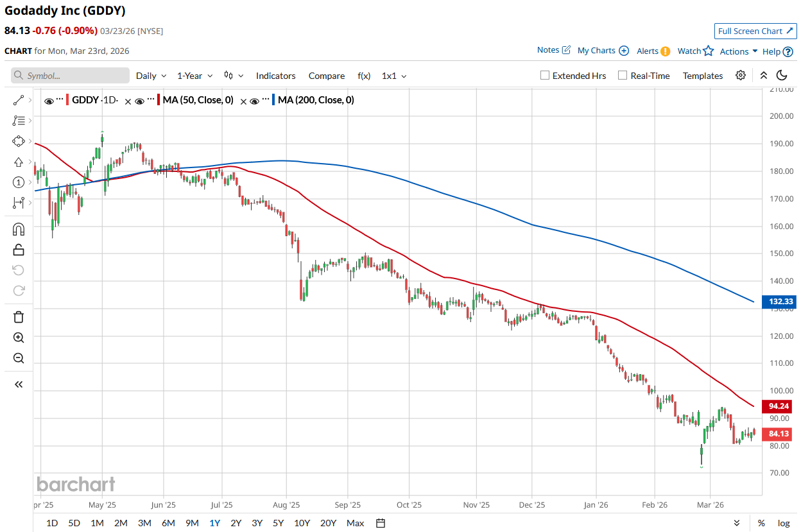The image size is (801, 532).
Task: Open the 1-Year period dropdown
Action: [x=194, y=76]
